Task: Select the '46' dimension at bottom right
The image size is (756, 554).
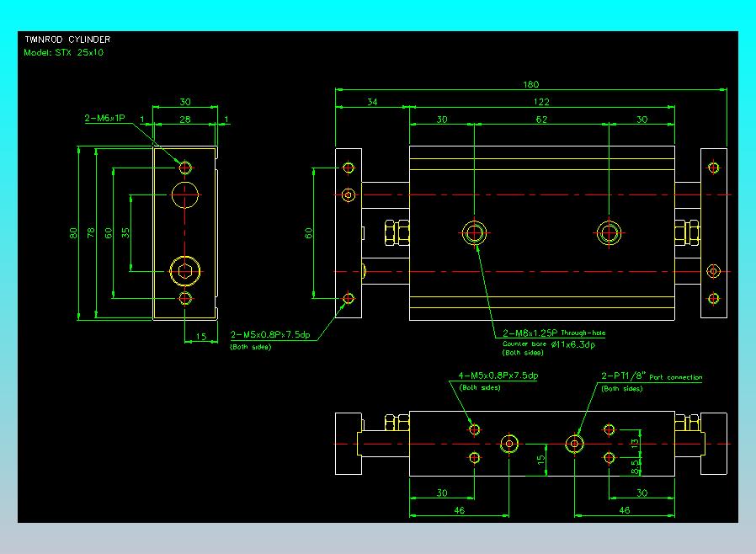Action: pyautogui.click(x=625, y=510)
